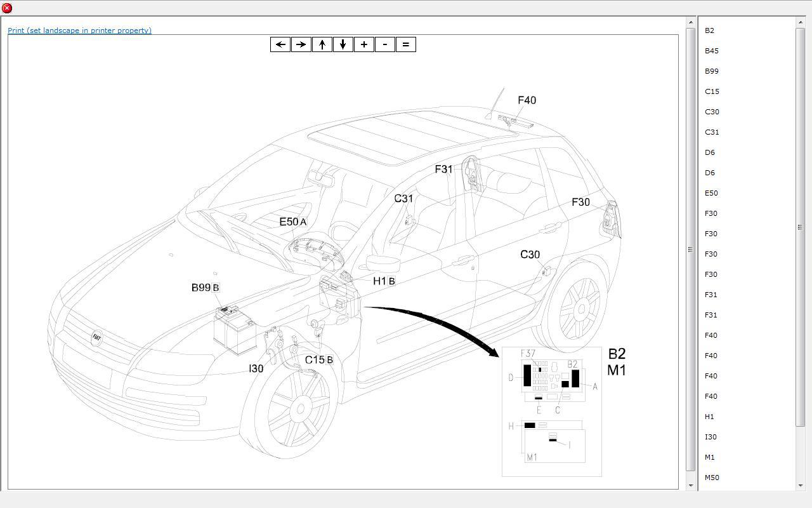The width and height of the screenshot is (812, 508).
Task: Pick I30 from the component list
Action: pyautogui.click(x=710, y=437)
